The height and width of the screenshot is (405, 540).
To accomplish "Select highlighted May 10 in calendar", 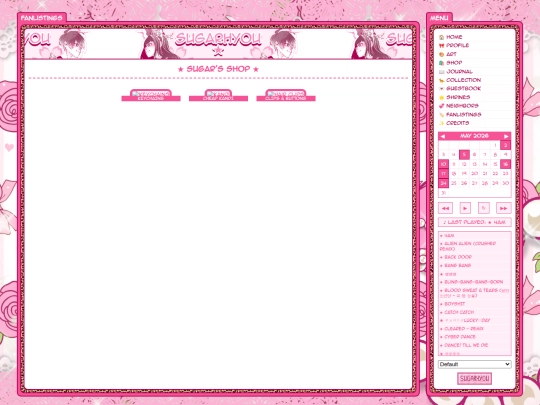I will (x=443, y=164).
